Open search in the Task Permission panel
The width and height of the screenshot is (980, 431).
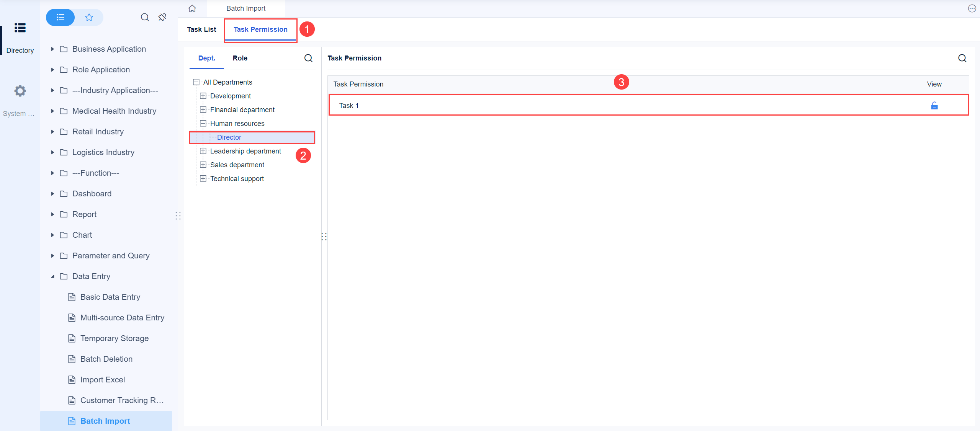coord(962,58)
